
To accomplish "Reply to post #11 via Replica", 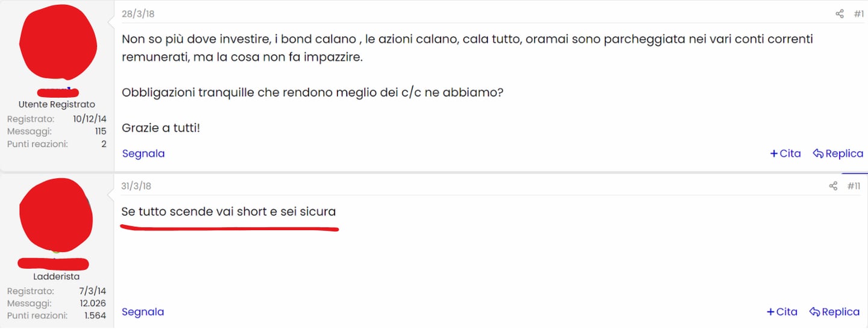I will tap(834, 312).
